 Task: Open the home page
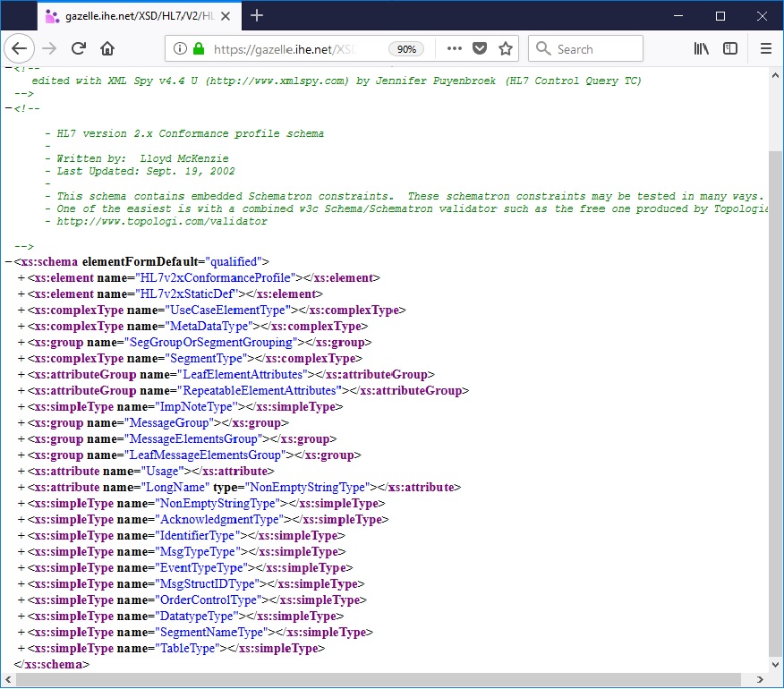(108, 48)
